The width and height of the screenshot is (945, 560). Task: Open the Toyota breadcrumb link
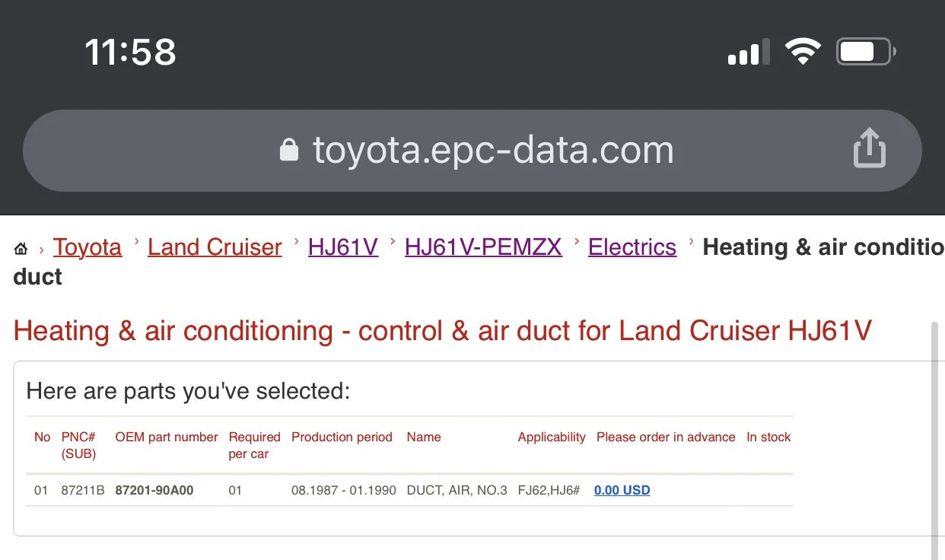87,247
